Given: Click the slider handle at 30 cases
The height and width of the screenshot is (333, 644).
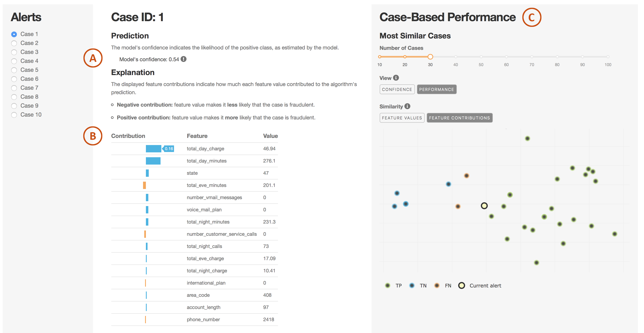Looking at the screenshot, I should (x=430, y=57).
